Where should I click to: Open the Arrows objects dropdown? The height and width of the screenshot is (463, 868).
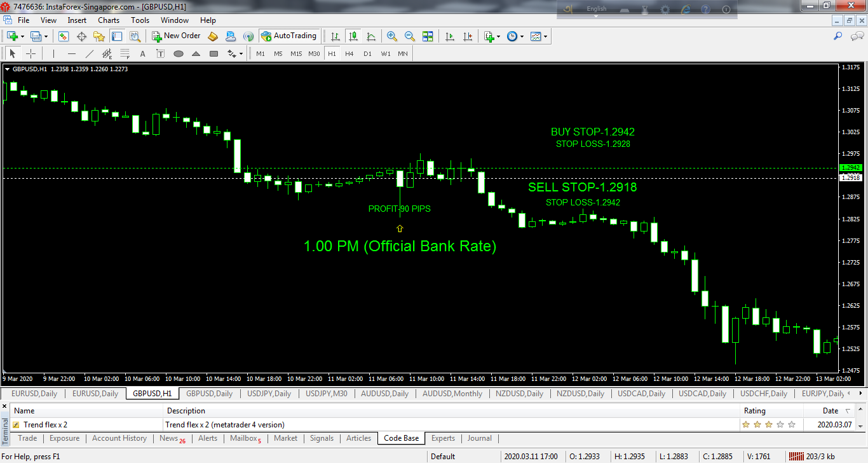pyautogui.click(x=236, y=53)
